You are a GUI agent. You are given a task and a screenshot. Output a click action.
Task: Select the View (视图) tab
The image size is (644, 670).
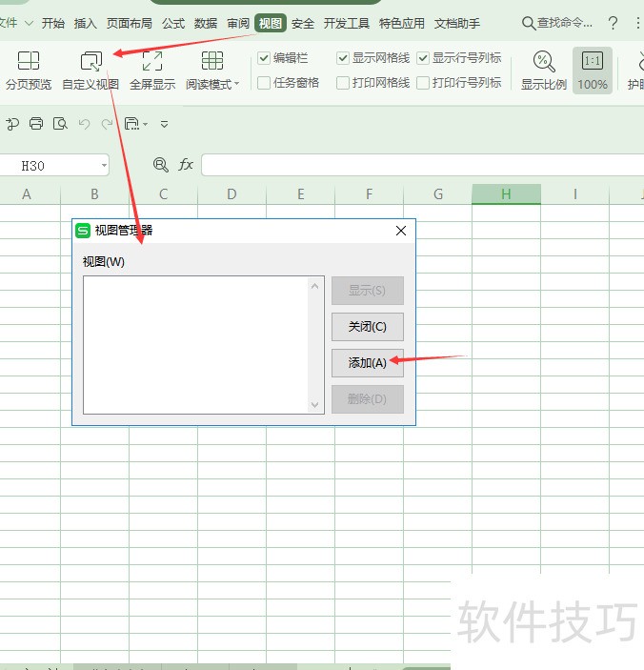pyautogui.click(x=271, y=23)
